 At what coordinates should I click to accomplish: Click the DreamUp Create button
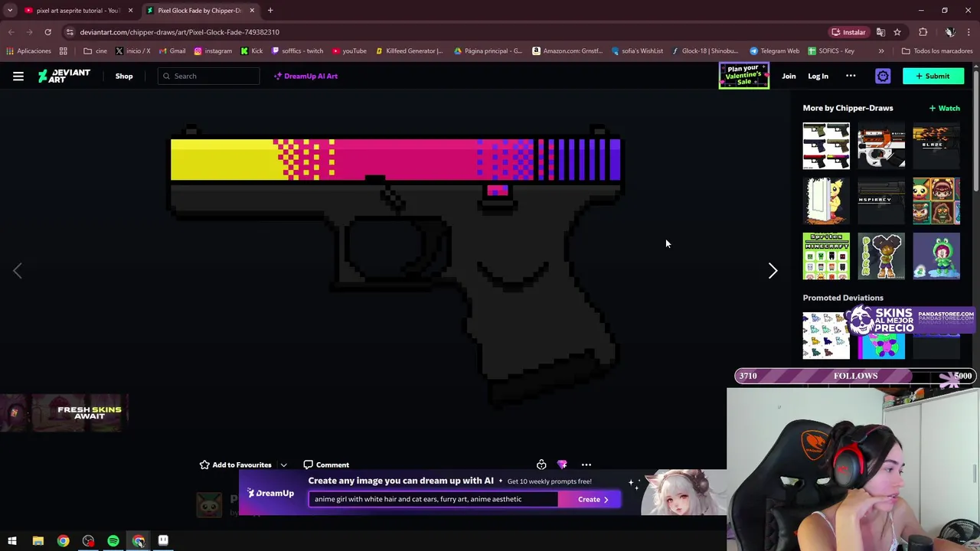[x=589, y=499]
